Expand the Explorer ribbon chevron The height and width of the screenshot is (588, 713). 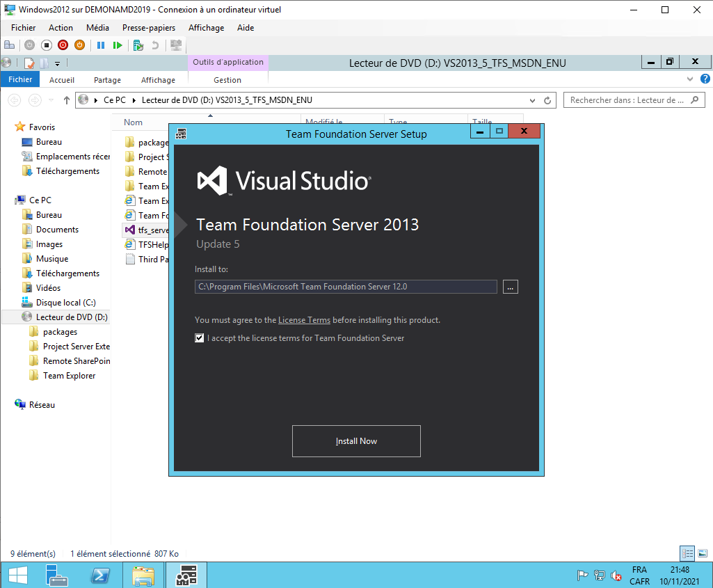(690, 79)
